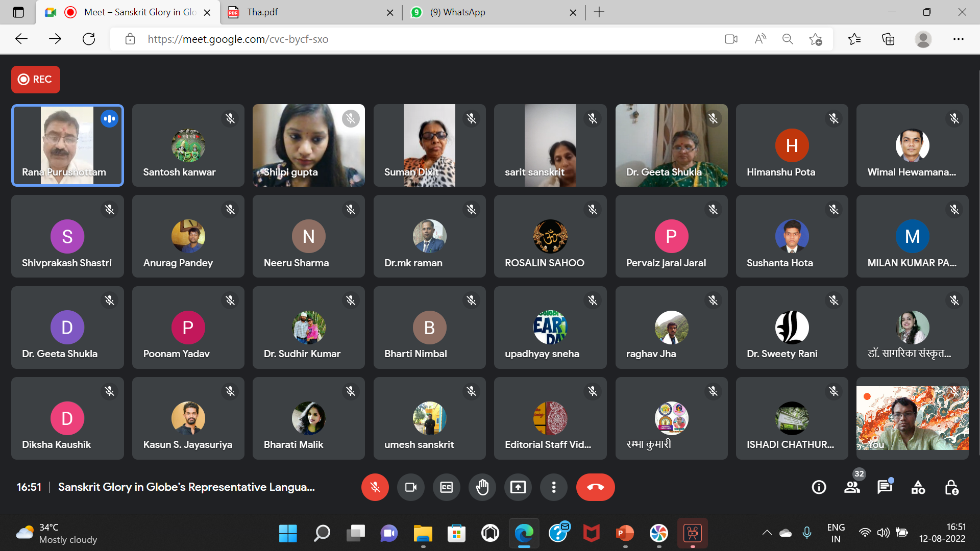Toggle your camera off
The height and width of the screenshot is (551, 980).
(x=410, y=487)
